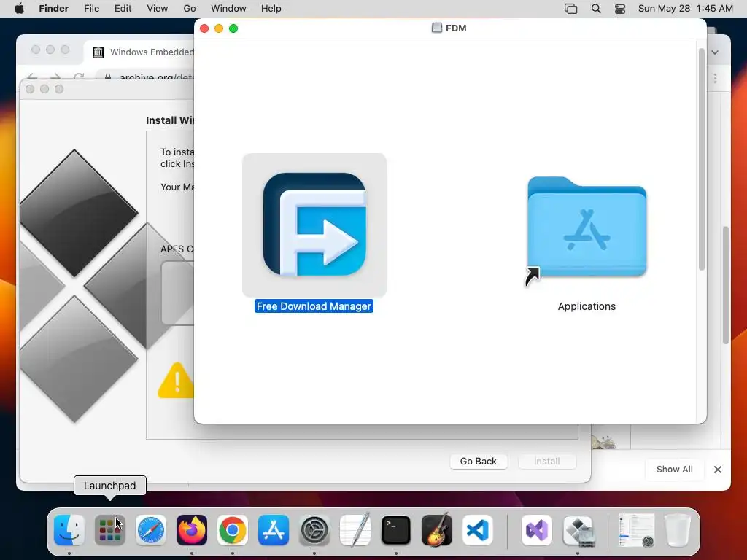Close the FDM Finder window

coord(204,28)
